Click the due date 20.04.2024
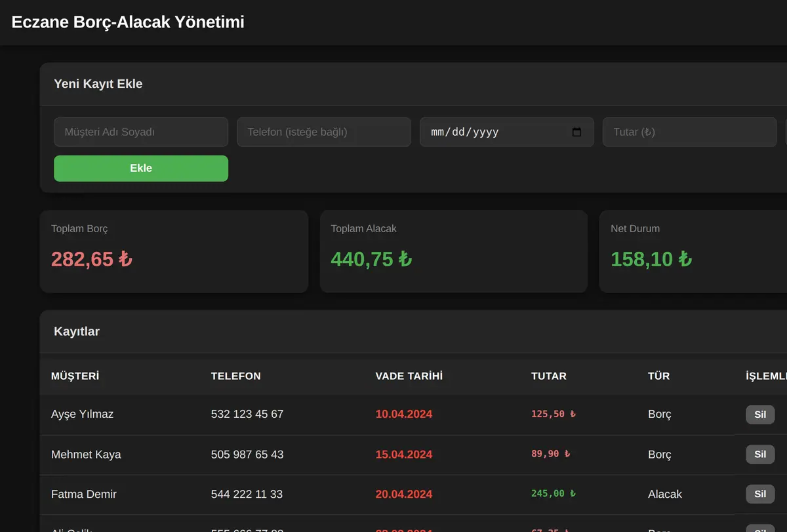 click(x=404, y=494)
